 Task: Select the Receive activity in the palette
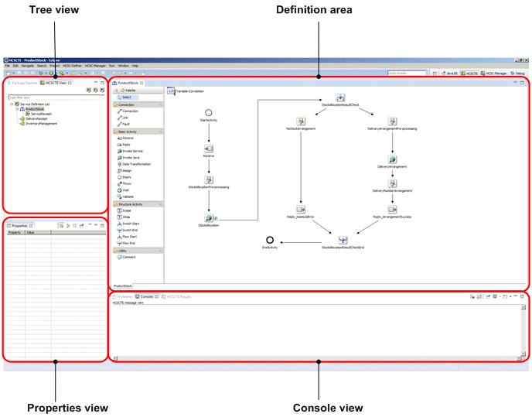(x=125, y=138)
